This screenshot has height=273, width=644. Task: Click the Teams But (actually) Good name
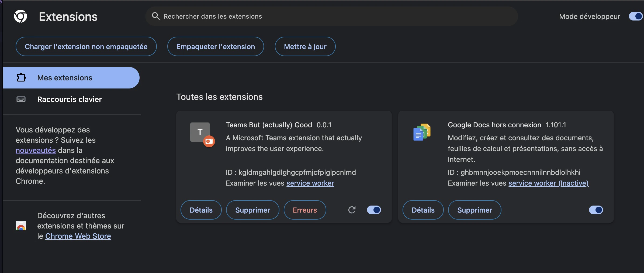point(269,125)
